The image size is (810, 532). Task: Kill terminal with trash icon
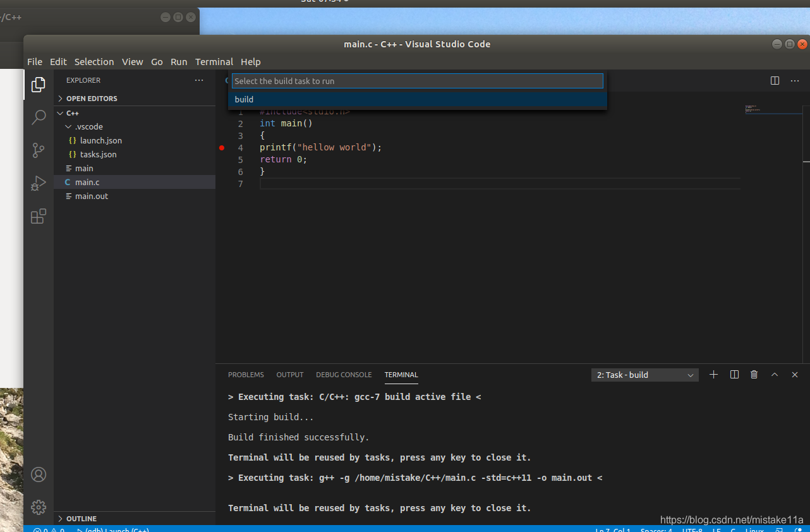point(754,375)
